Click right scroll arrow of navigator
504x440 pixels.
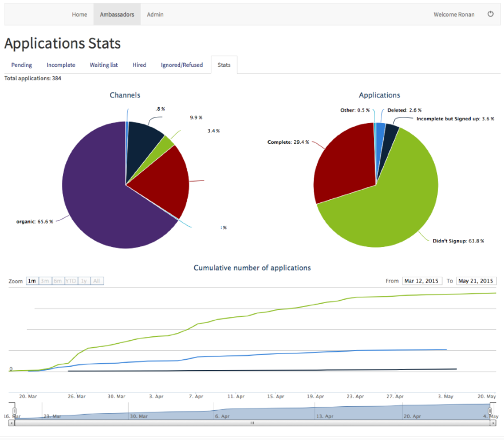(x=493, y=423)
